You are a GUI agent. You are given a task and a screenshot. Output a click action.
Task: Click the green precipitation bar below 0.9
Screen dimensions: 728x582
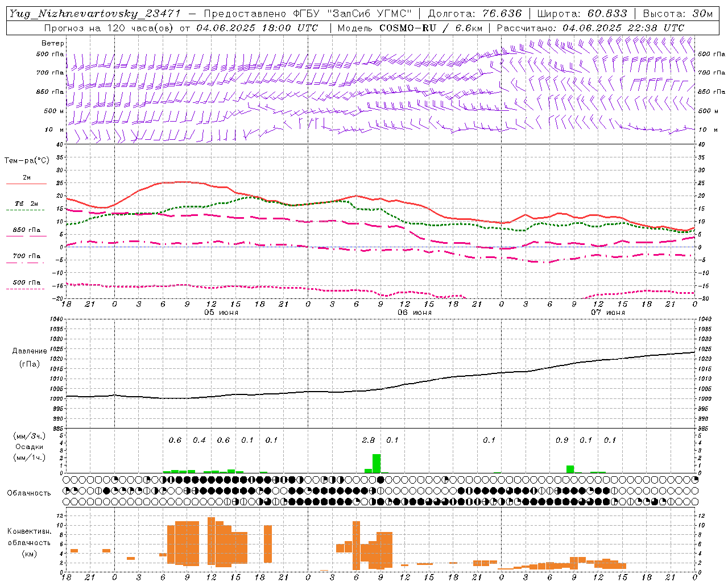(x=570, y=469)
